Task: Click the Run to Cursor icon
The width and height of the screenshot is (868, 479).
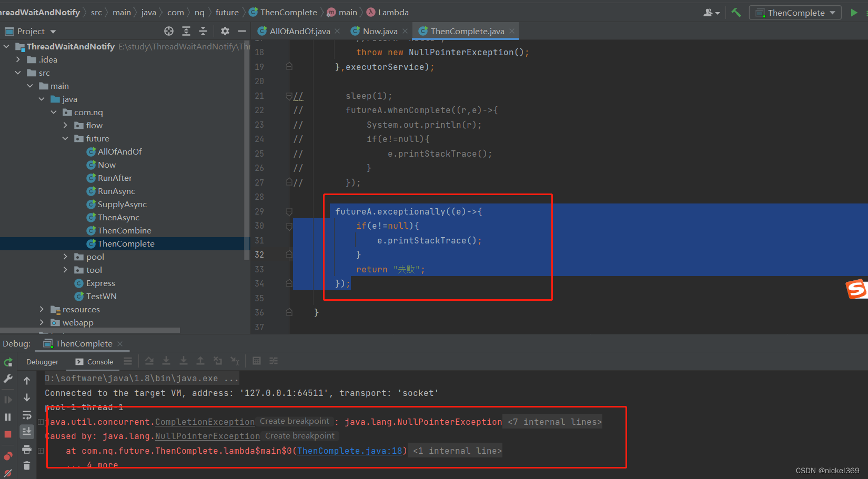Action: point(235,361)
